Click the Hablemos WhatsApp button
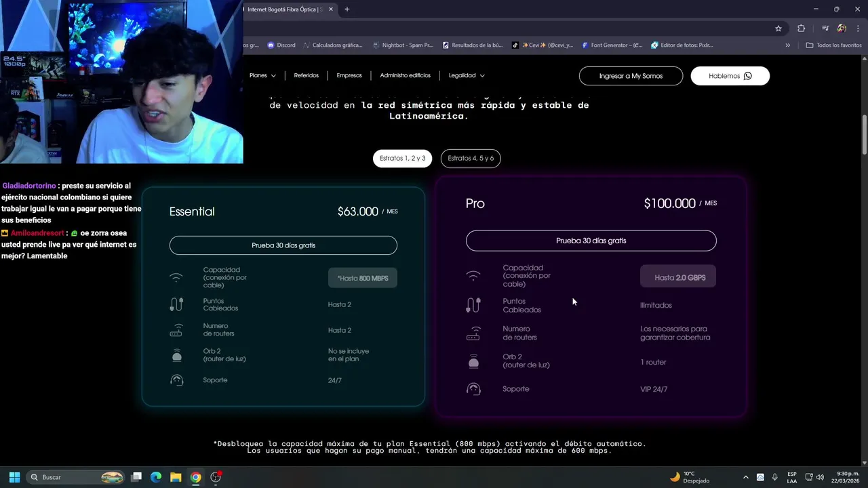 [x=730, y=76]
